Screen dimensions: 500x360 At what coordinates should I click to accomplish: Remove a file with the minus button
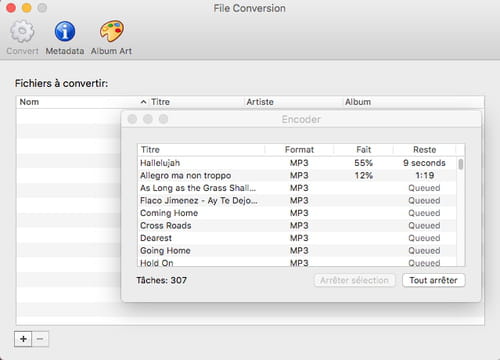click(x=40, y=339)
